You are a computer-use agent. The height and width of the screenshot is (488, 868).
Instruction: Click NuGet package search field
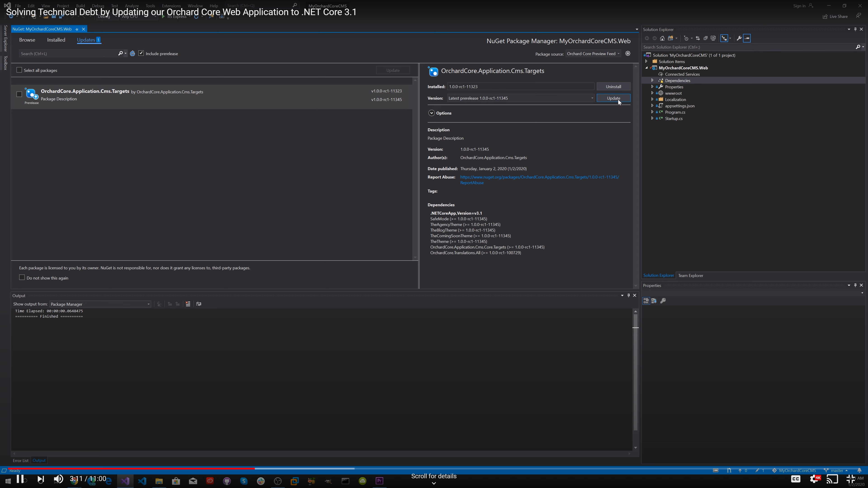(69, 54)
